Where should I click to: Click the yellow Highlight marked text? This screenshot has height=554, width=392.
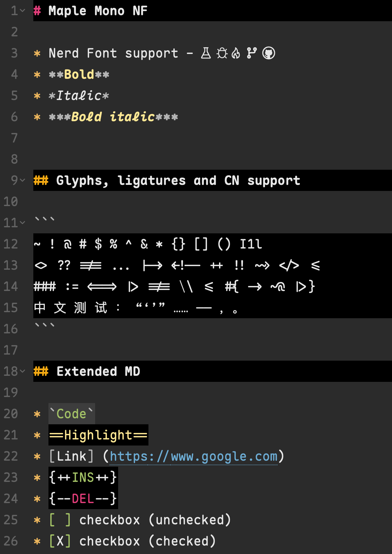[98, 435]
